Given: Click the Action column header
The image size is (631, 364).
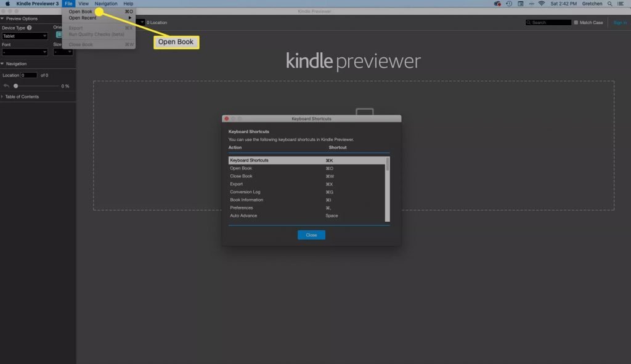Looking at the screenshot, I should (235, 148).
